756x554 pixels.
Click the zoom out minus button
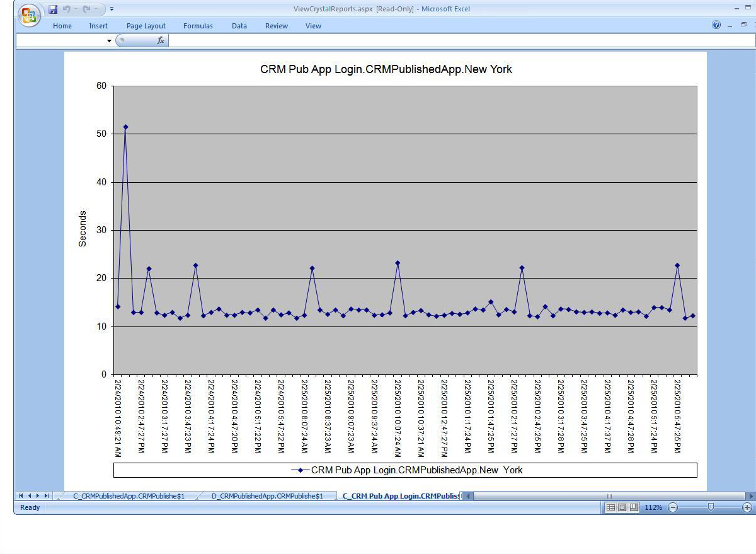tap(672, 507)
